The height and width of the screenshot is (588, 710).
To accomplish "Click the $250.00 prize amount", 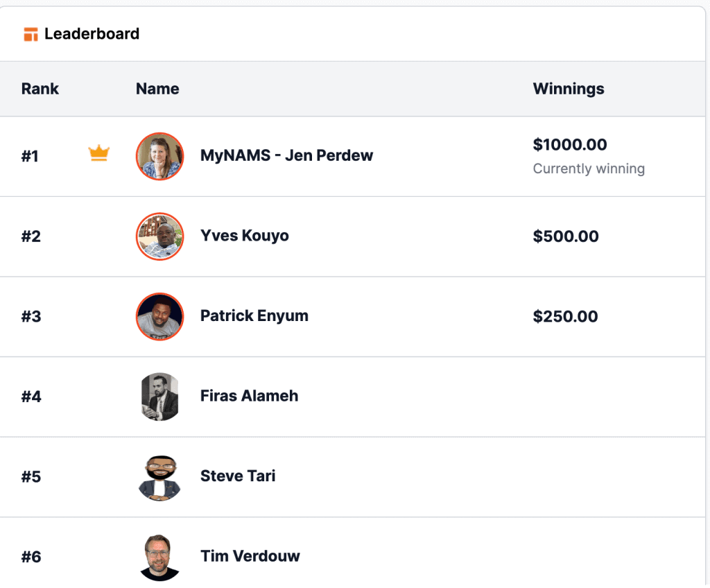I will point(566,316).
